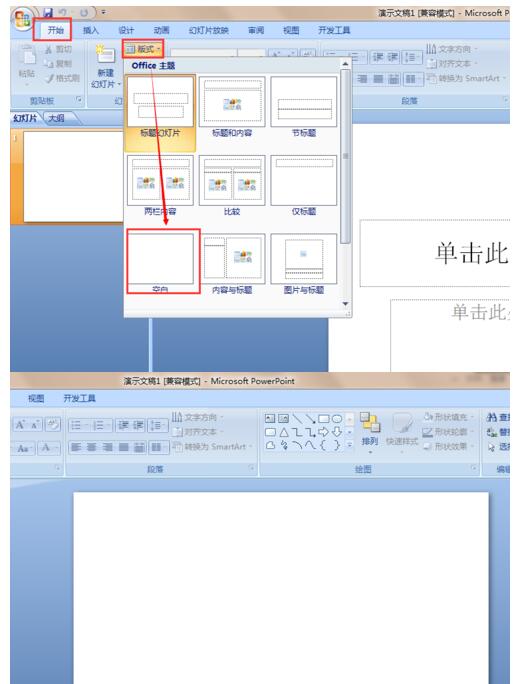
Task: Open the 文字方向 dropdown in the lower ribbon
Action: 197,417
